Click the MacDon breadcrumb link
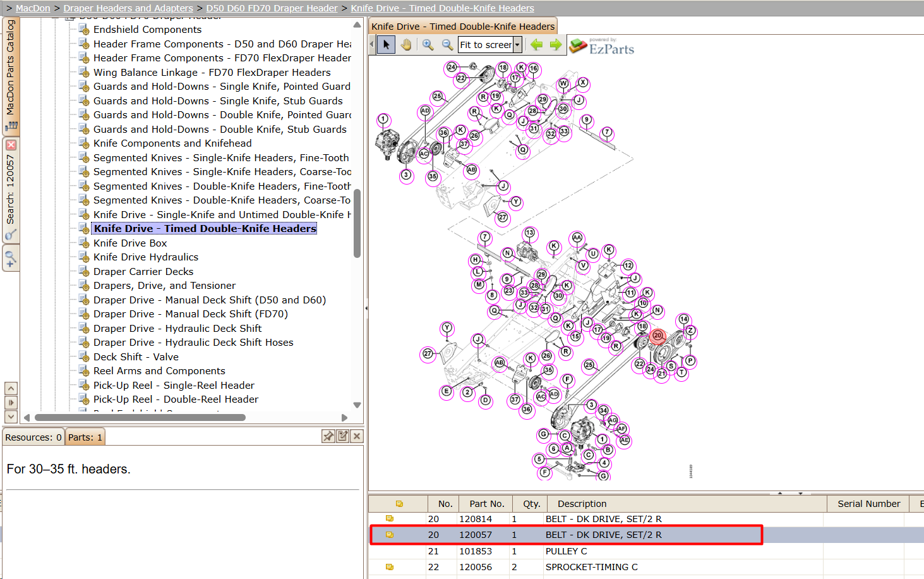 (x=33, y=8)
